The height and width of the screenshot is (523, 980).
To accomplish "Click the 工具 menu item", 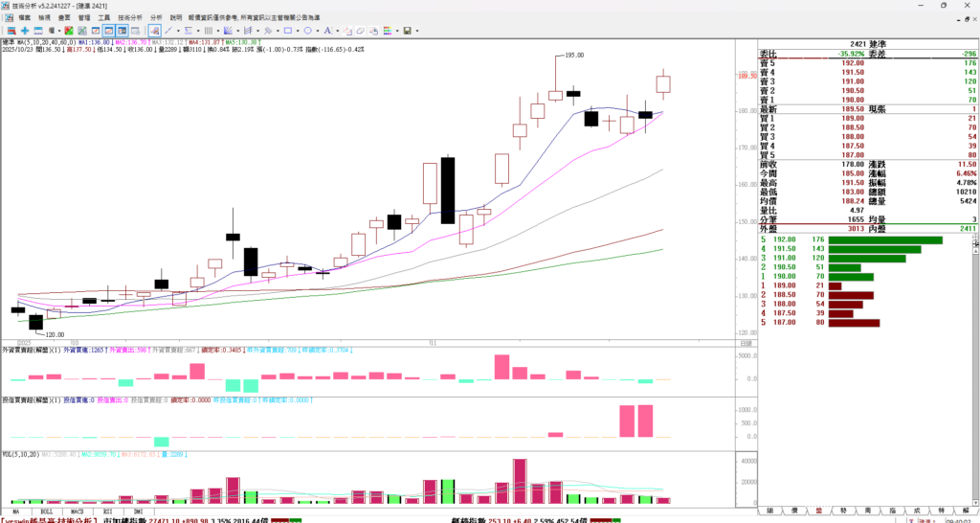I will pyautogui.click(x=104, y=18).
